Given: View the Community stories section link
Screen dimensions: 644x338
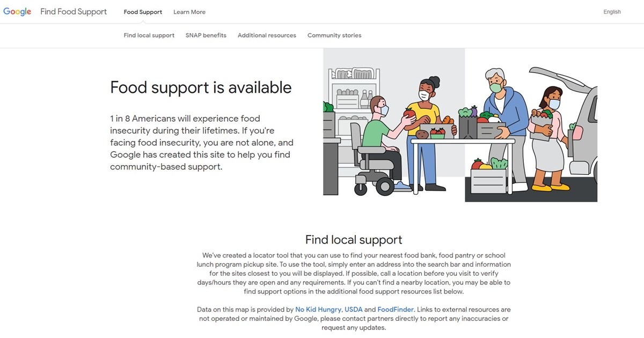Looking at the screenshot, I should tap(334, 35).
